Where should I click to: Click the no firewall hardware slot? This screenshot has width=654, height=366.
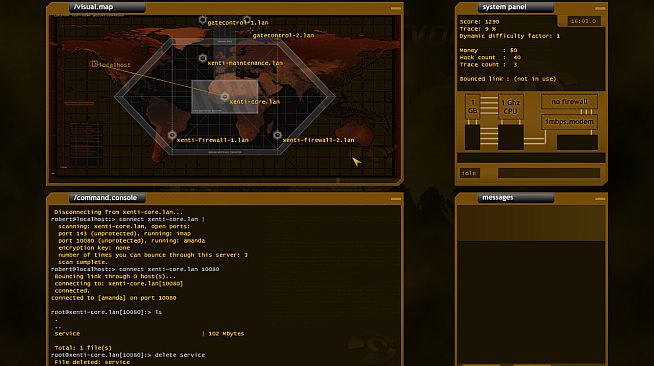(569, 102)
